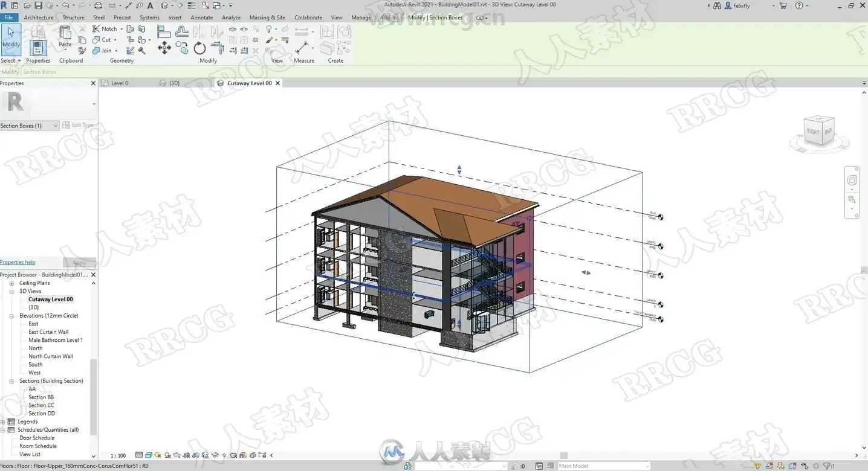Screen dimensions: 868x471
Task: Collapse the Elevations (12mm Circle) node
Action: (11, 316)
